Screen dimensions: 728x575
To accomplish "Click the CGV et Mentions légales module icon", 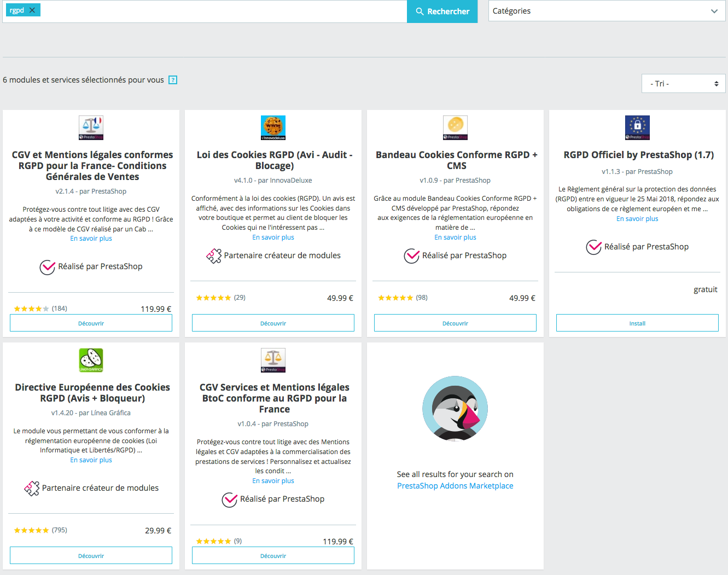I will point(91,128).
